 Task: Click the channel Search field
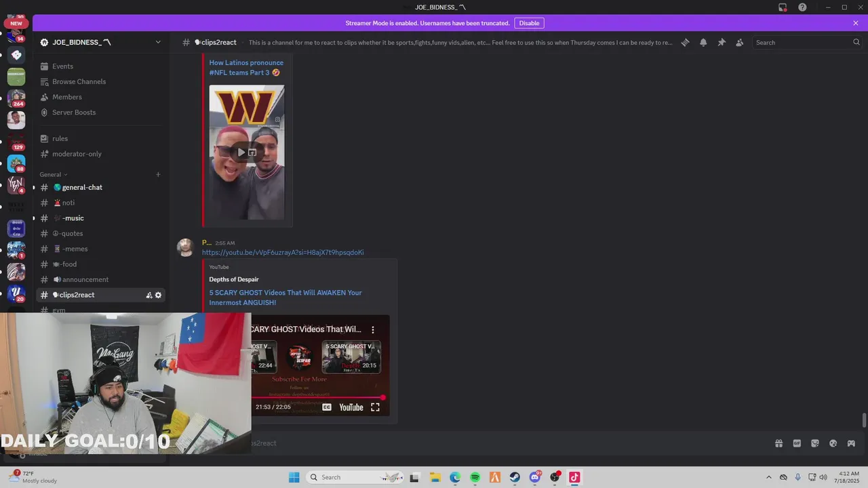click(807, 42)
